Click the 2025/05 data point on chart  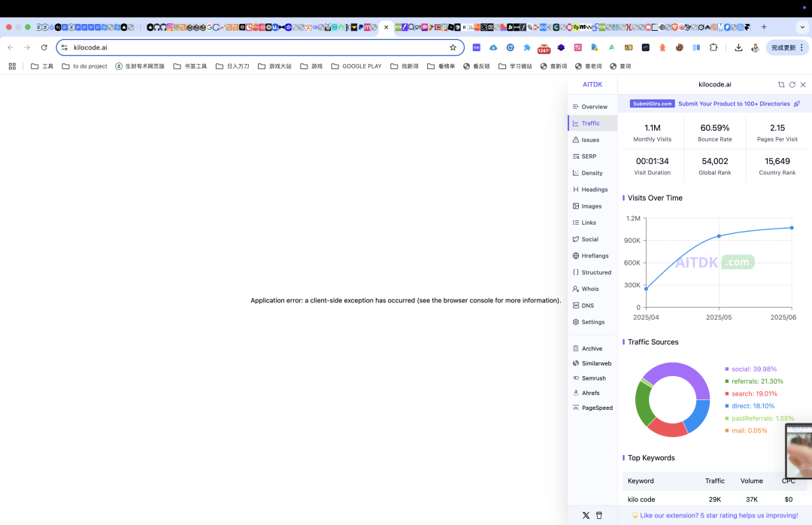[719, 236]
